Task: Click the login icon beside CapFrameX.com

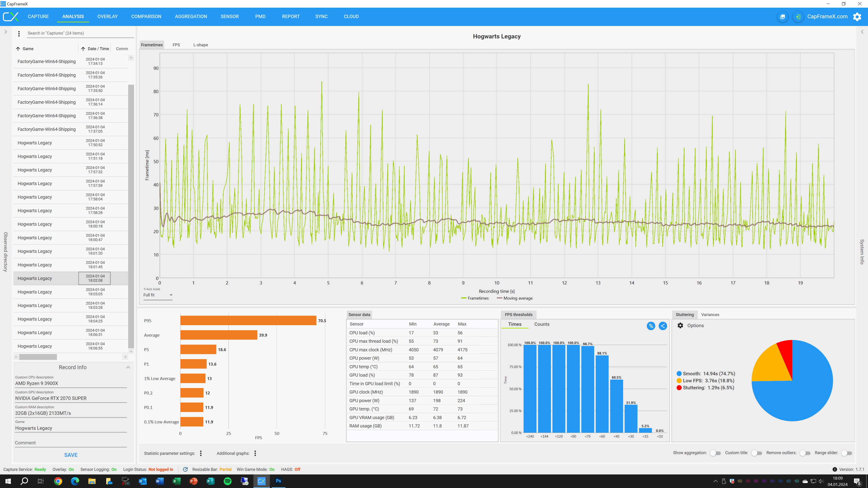Action: (798, 16)
